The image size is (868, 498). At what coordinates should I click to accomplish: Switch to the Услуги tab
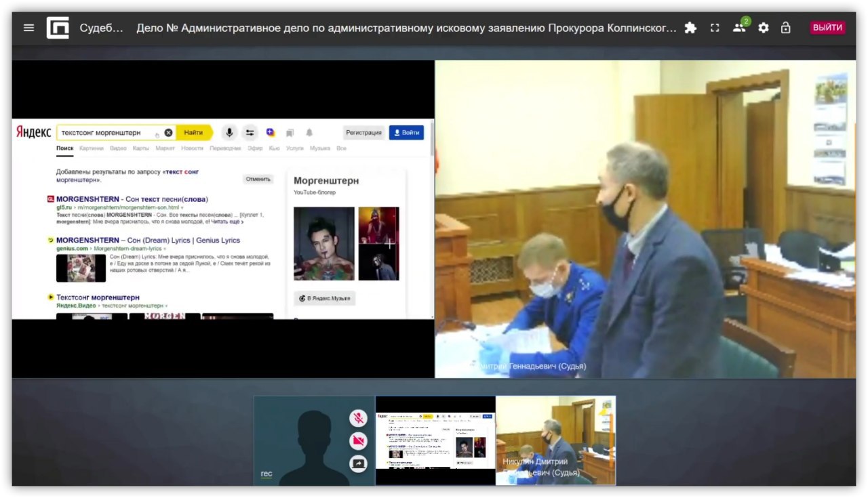pos(295,148)
